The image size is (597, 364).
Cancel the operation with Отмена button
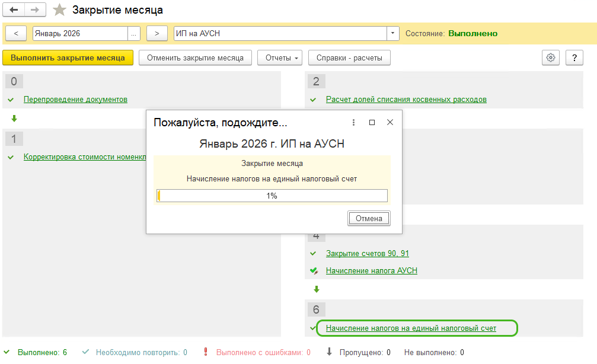(x=369, y=218)
